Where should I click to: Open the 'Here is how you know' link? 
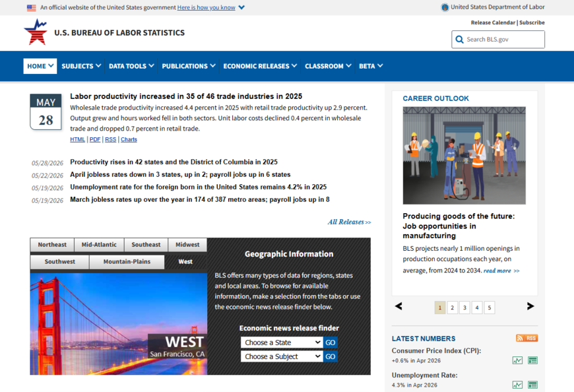[206, 7]
